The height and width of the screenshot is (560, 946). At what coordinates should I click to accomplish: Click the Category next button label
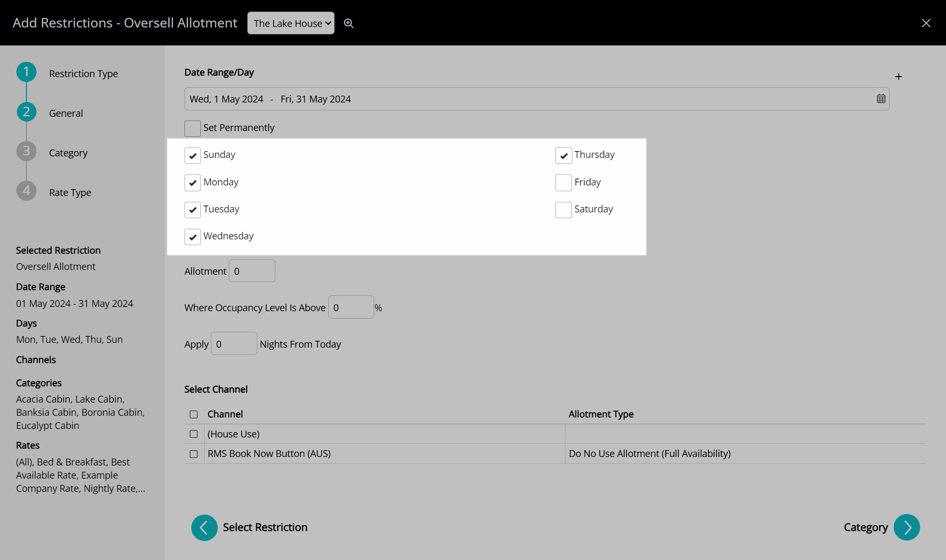tap(866, 527)
